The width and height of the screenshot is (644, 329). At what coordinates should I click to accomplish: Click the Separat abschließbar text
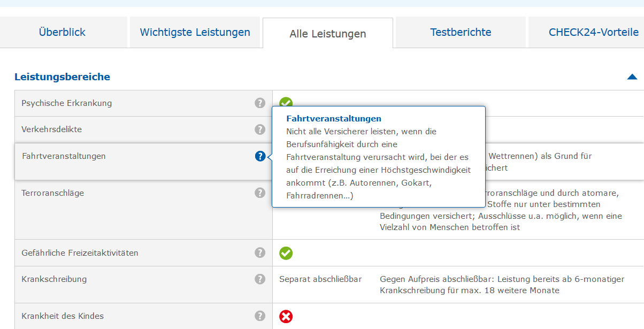coord(320,279)
